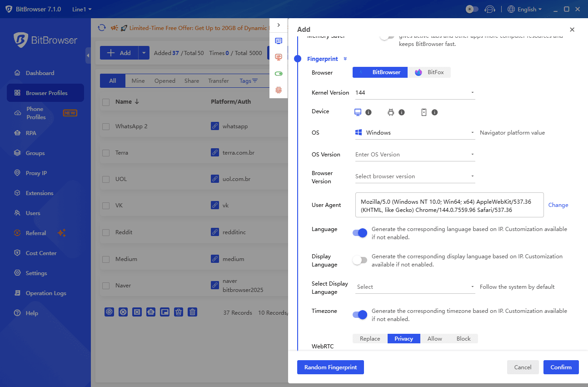Click the blue monitor settings icon in the panel sidebar
The image size is (588, 387).
[x=279, y=40]
